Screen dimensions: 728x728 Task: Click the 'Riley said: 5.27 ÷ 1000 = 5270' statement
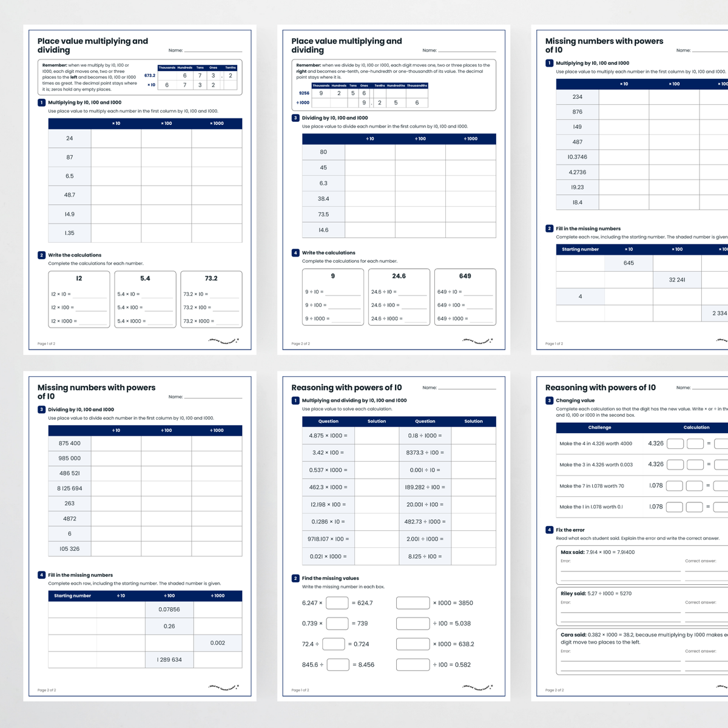pos(596,593)
